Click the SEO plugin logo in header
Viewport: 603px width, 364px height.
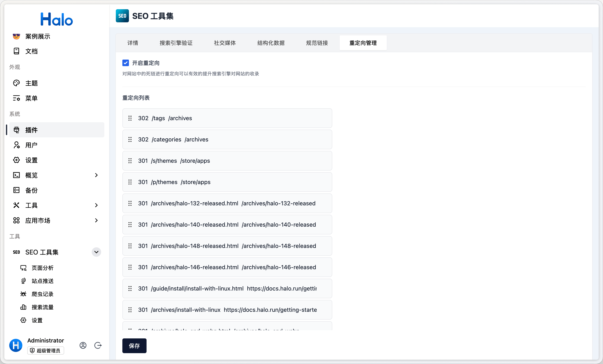click(x=122, y=16)
